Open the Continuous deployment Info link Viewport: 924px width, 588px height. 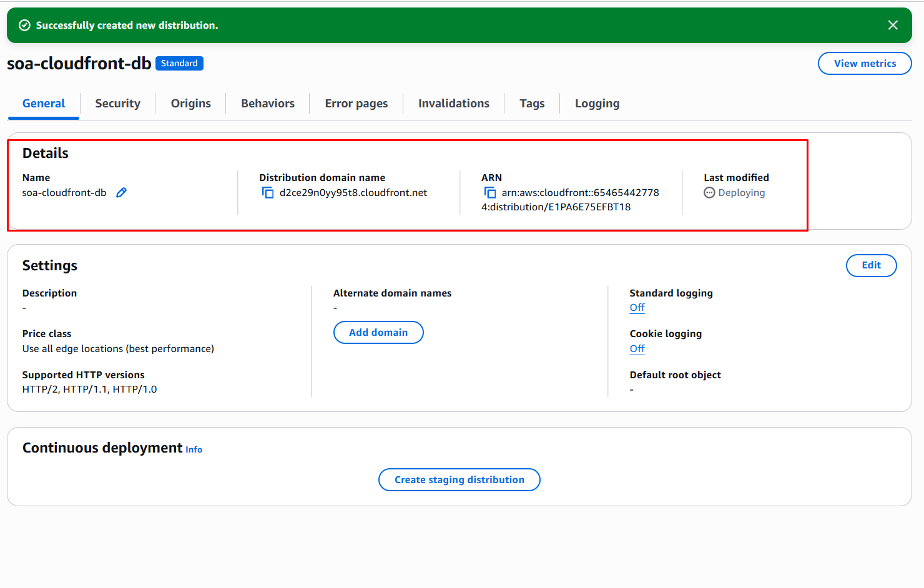[194, 450]
